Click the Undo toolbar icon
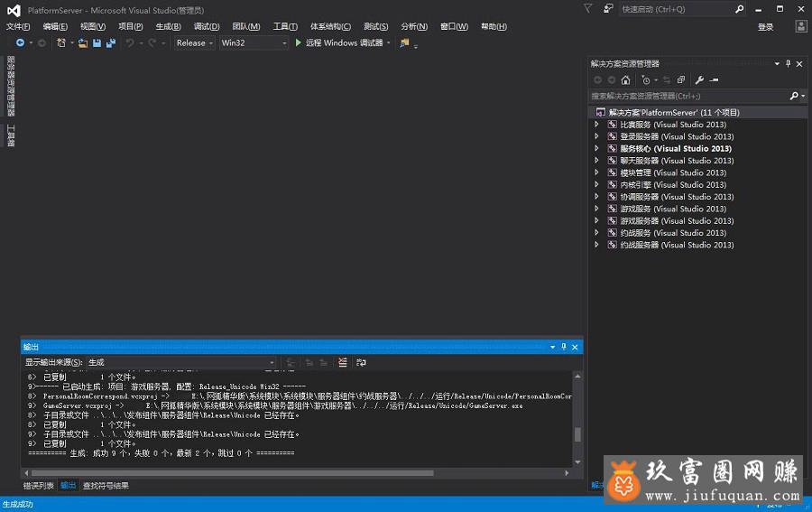This screenshot has height=512, width=812. point(130,43)
